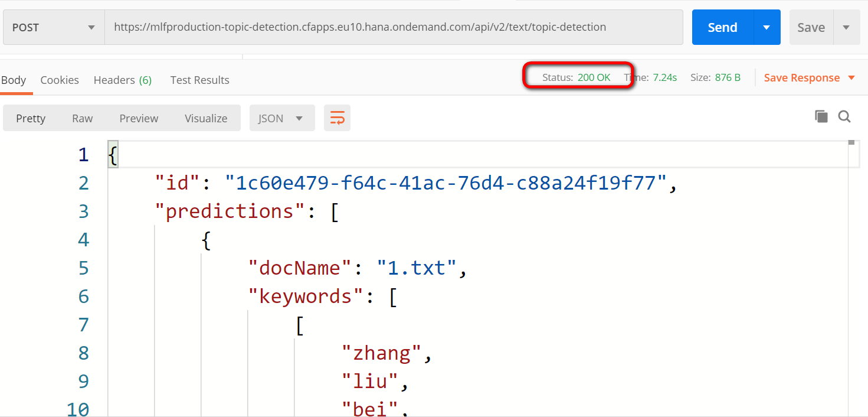
Task: Click the id value string
Action: tap(447, 183)
